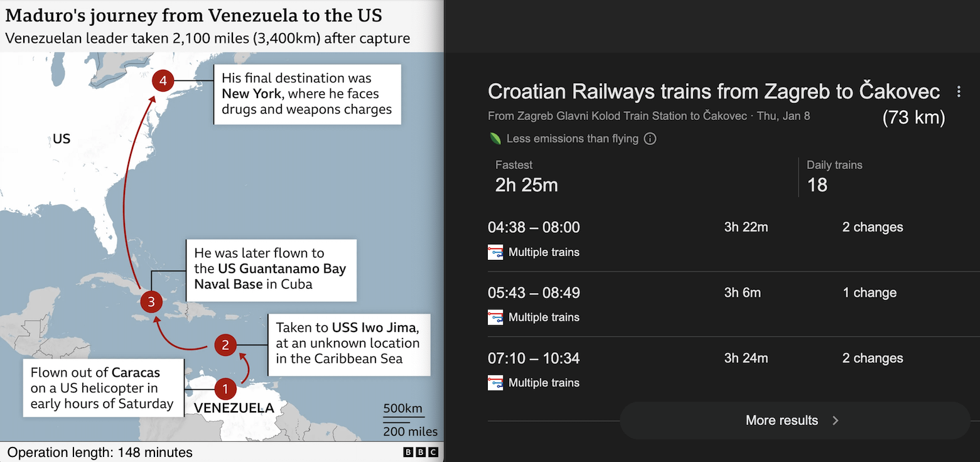Click the Guantanamo Bay Naval Base annotation
This screenshot has width=980, height=462.
(271, 269)
